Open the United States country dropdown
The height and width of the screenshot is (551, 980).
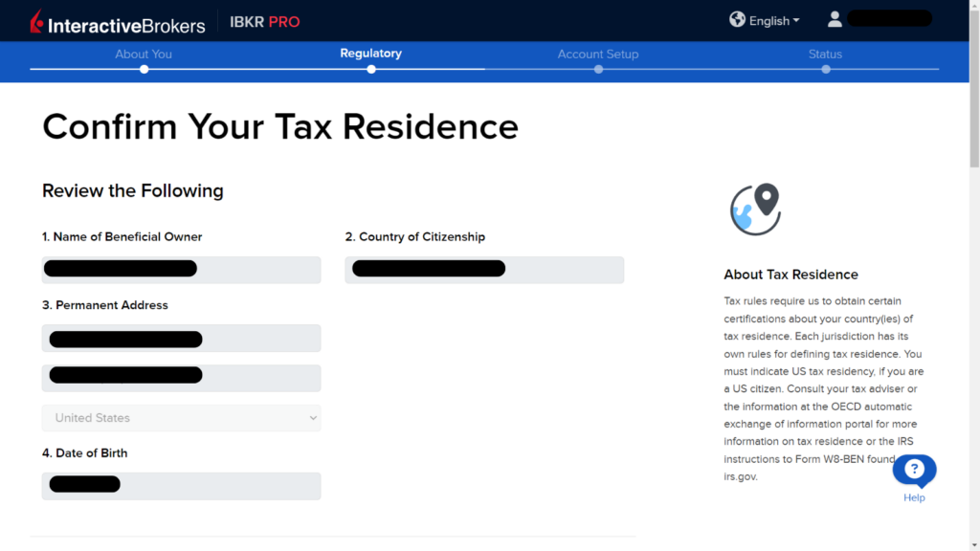coord(181,418)
